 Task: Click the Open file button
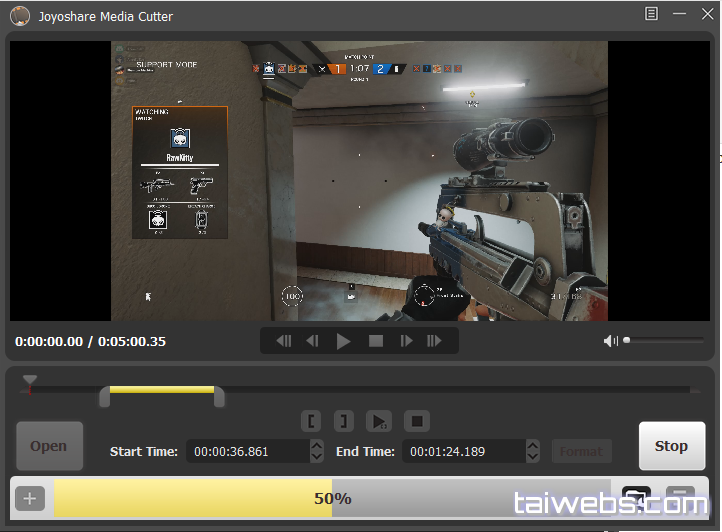coord(49,446)
